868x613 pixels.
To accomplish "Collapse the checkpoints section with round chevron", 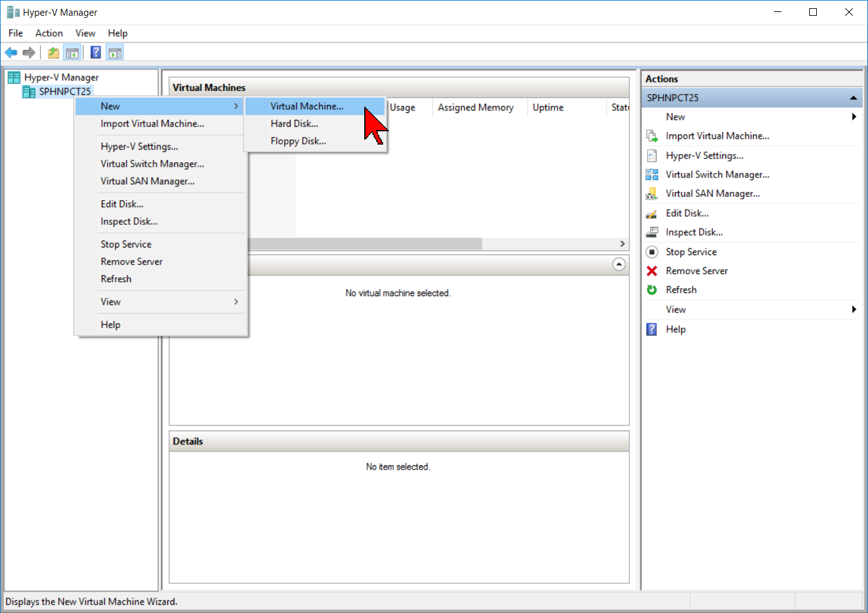I will coord(619,265).
